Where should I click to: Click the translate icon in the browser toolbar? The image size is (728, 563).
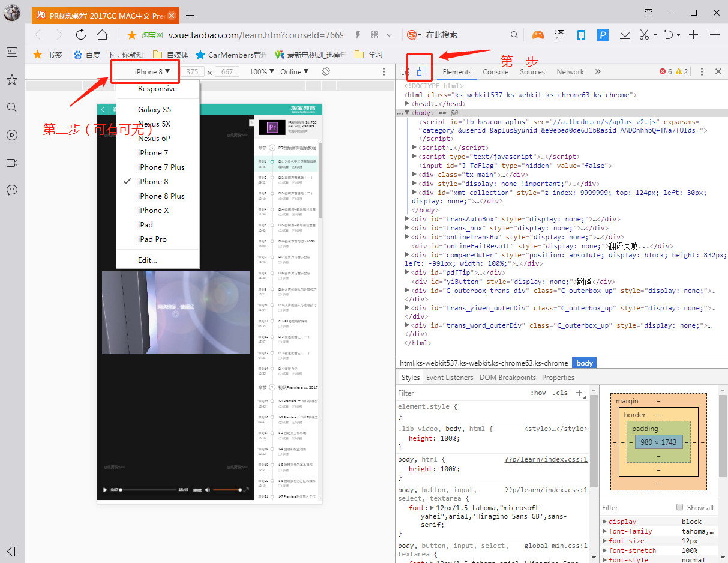tap(559, 35)
